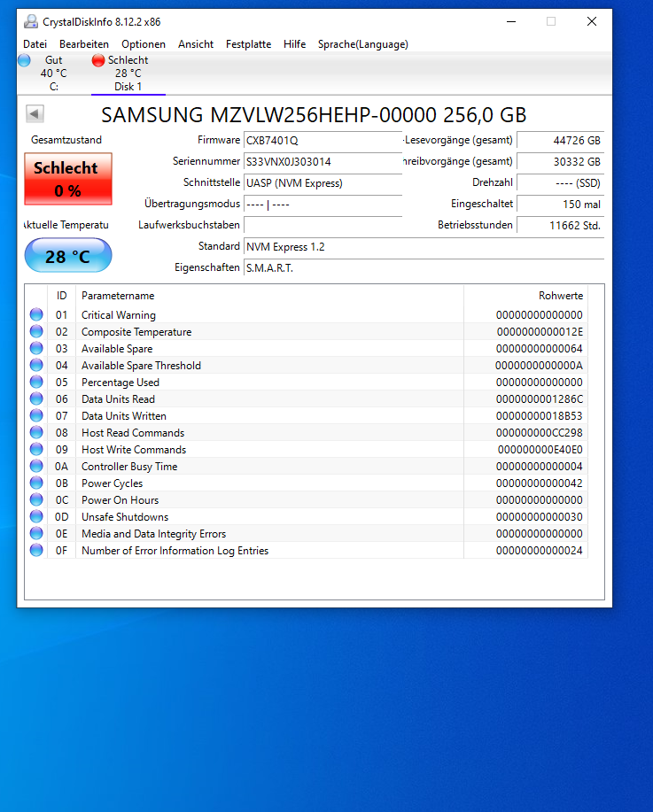This screenshot has height=812, width=653.
Task: Select raw value 00000000000024
Action: point(539,551)
